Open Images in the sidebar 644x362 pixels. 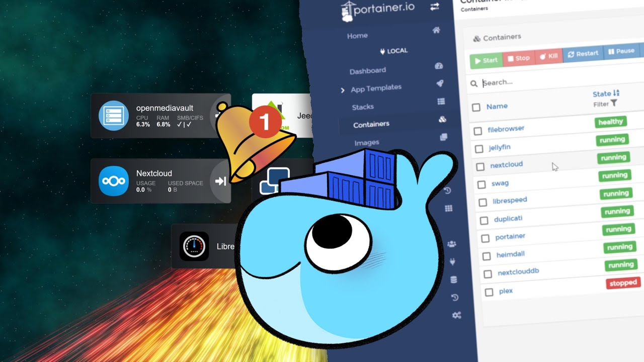click(x=367, y=143)
